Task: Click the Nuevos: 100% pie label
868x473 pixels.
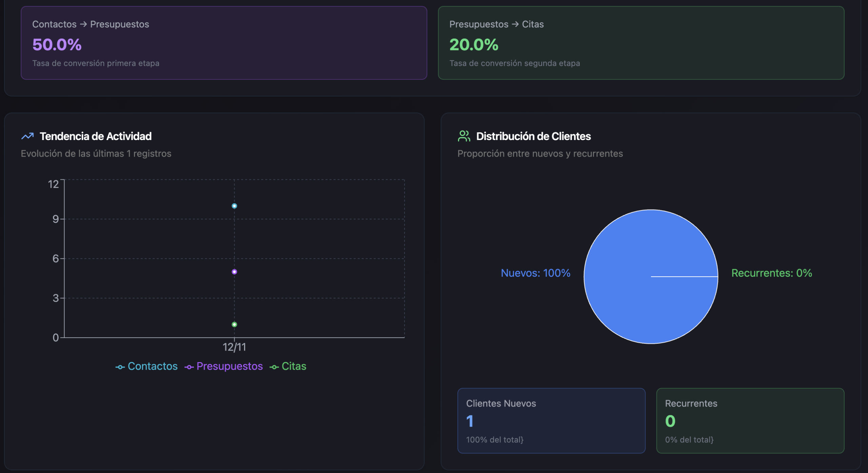Action: [535, 273]
